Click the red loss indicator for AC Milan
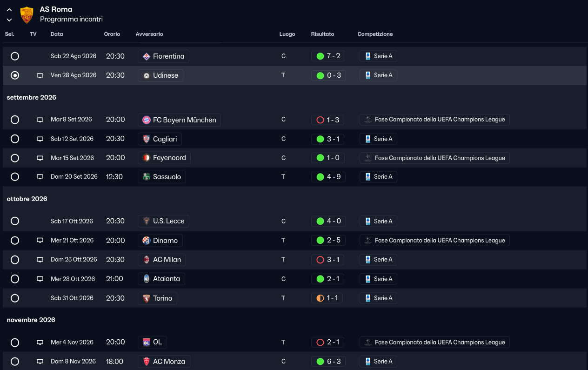This screenshot has width=588, height=370. [320, 260]
